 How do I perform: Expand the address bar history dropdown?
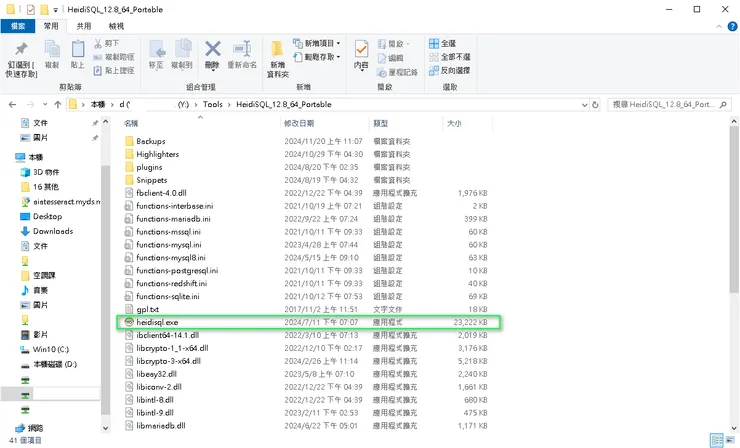[x=585, y=105]
